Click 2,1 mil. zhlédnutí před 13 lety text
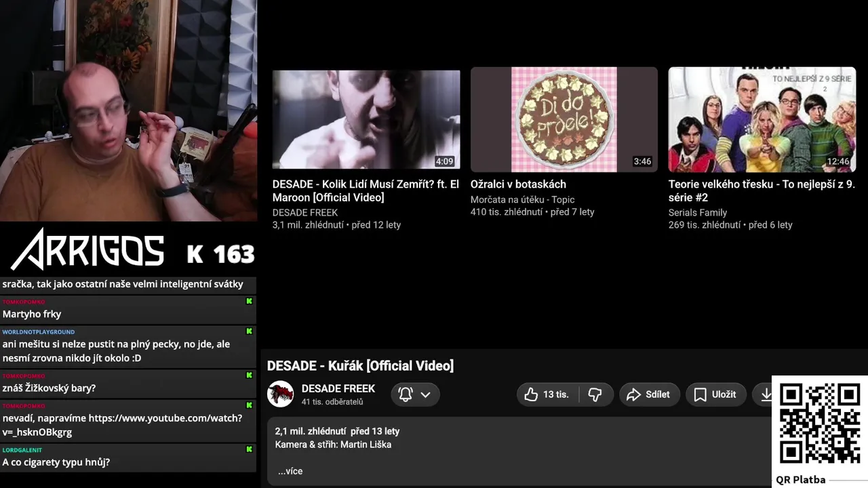Viewport: 868px width, 488px height. tap(337, 431)
